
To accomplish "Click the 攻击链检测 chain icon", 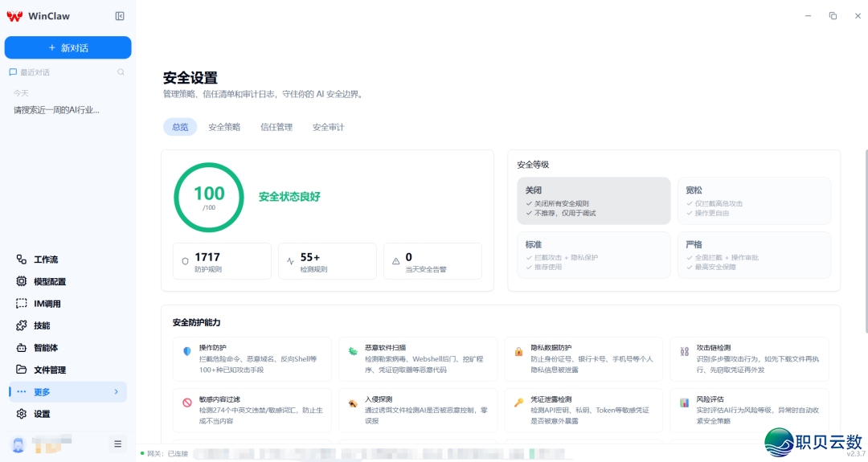I will [x=684, y=351].
